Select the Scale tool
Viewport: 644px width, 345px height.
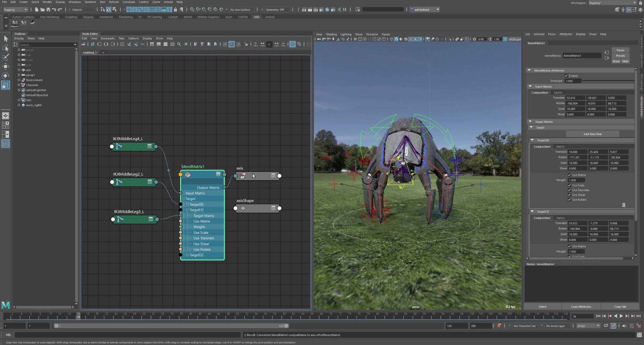[6, 85]
